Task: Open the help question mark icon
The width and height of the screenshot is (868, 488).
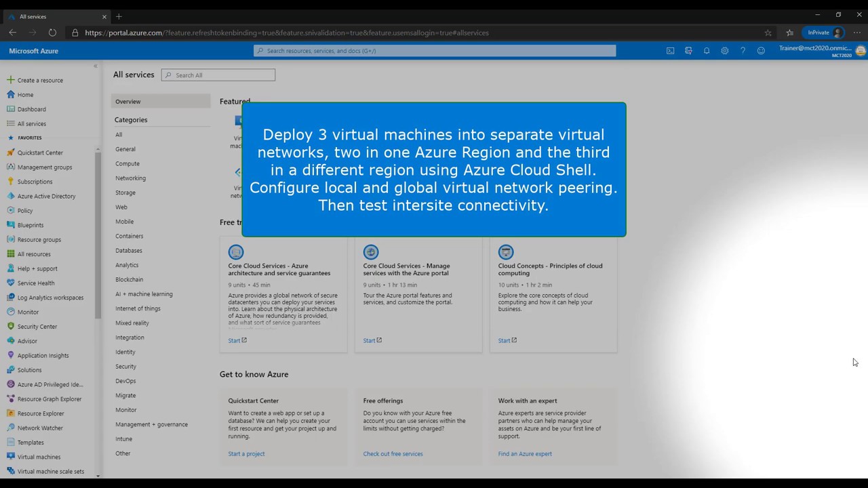Action: pos(743,51)
